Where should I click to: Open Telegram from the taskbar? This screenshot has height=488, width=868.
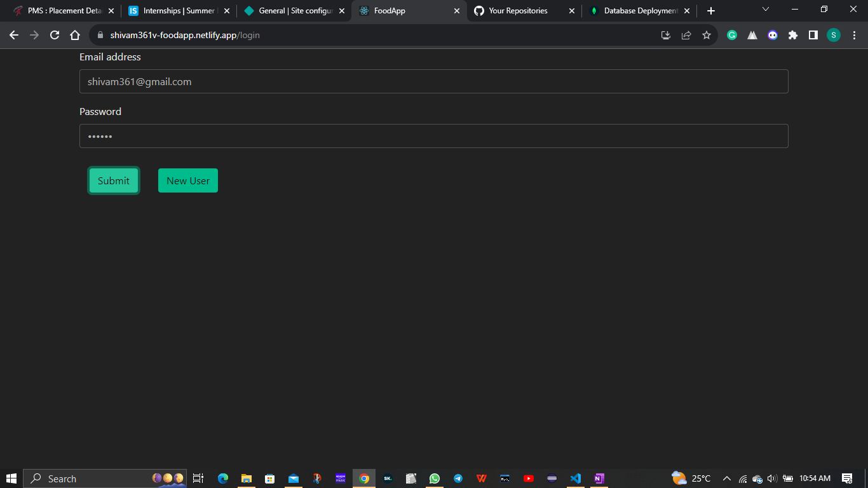tap(458, 478)
